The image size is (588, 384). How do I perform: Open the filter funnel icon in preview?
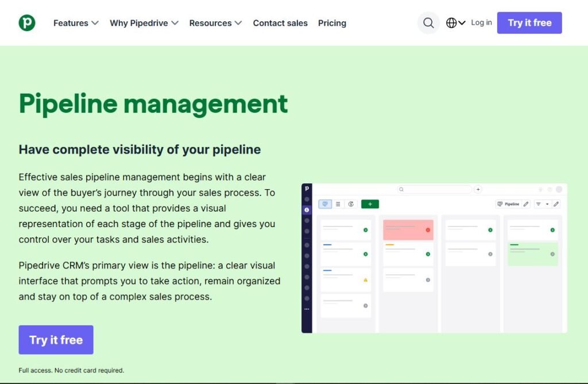(x=539, y=204)
